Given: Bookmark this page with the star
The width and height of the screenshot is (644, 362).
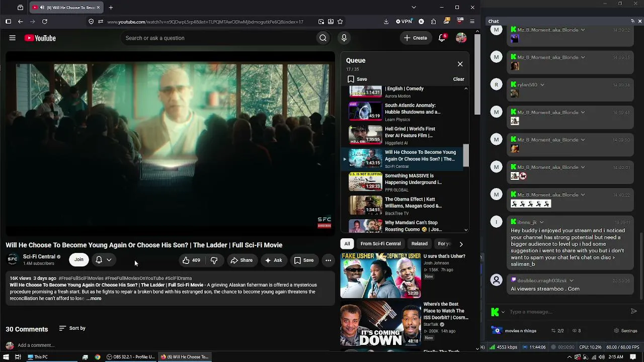Looking at the screenshot, I should pyautogui.click(x=340, y=22).
